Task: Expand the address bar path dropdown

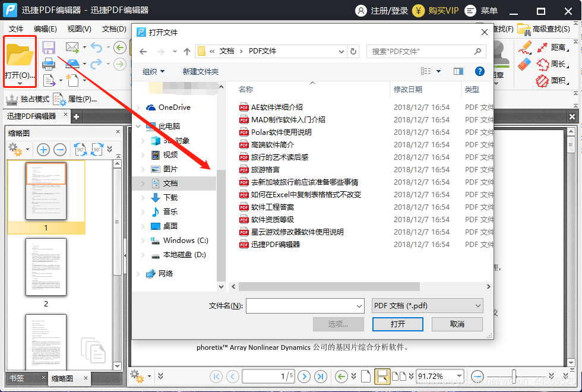Action: 341,52
